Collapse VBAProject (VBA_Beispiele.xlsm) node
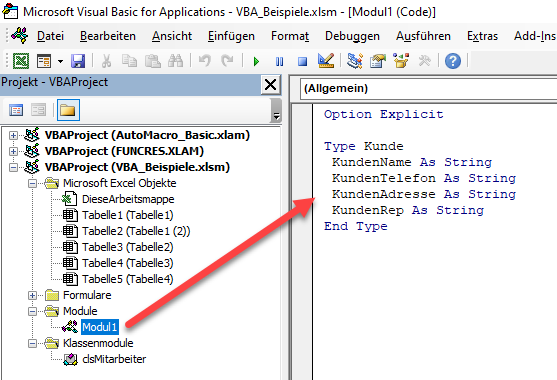Viewport: 557px width, 380px height. tap(13, 167)
